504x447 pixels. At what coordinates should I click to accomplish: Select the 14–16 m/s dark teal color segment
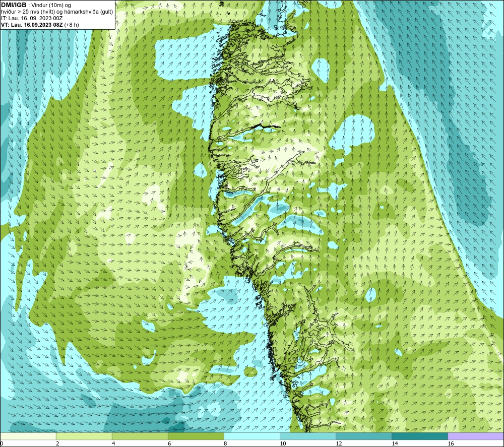coord(420,436)
